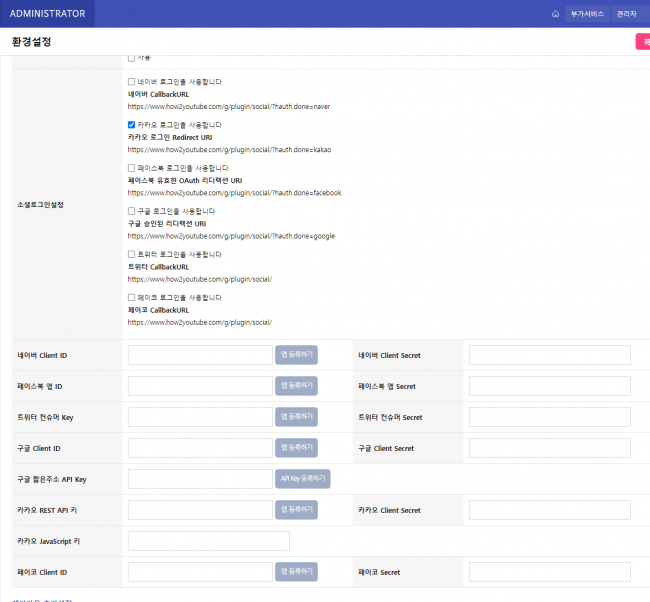Focus the 카카오 REST API 키 input
This screenshot has height=602, width=650.
tap(200, 510)
